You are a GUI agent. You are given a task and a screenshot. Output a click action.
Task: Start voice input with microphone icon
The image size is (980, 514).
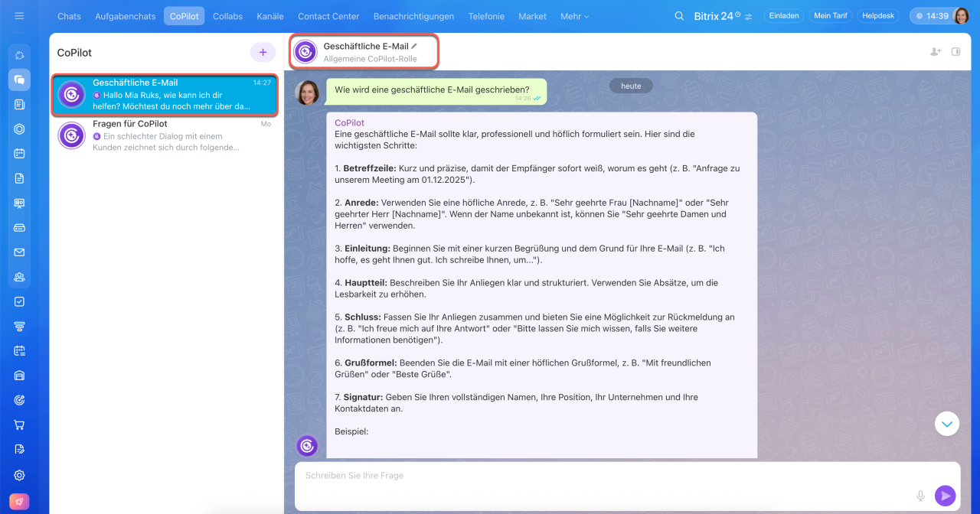click(920, 496)
